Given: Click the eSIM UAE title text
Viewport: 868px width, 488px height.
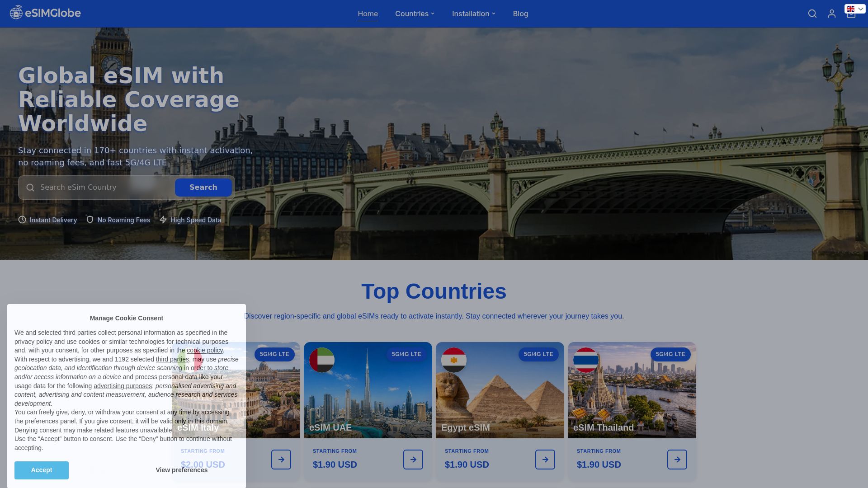Looking at the screenshot, I should coord(330,427).
